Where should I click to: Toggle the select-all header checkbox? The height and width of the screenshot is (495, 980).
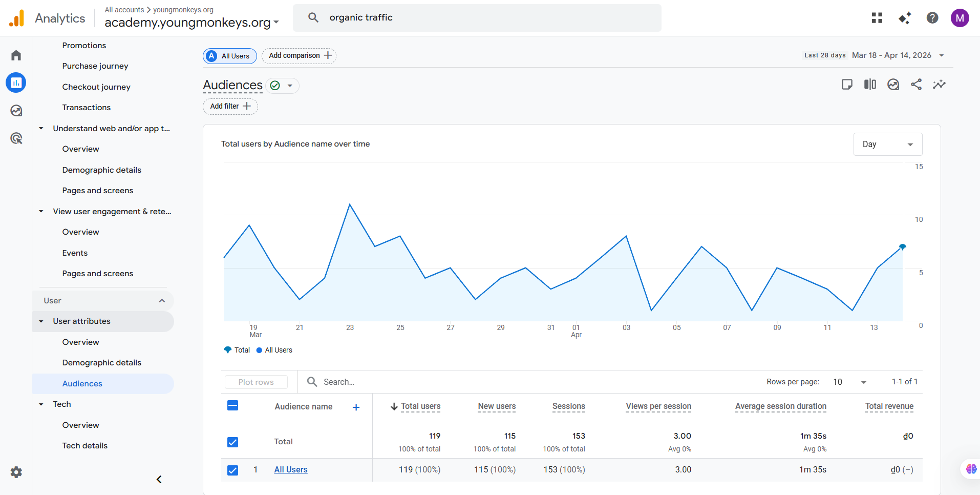click(x=232, y=406)
